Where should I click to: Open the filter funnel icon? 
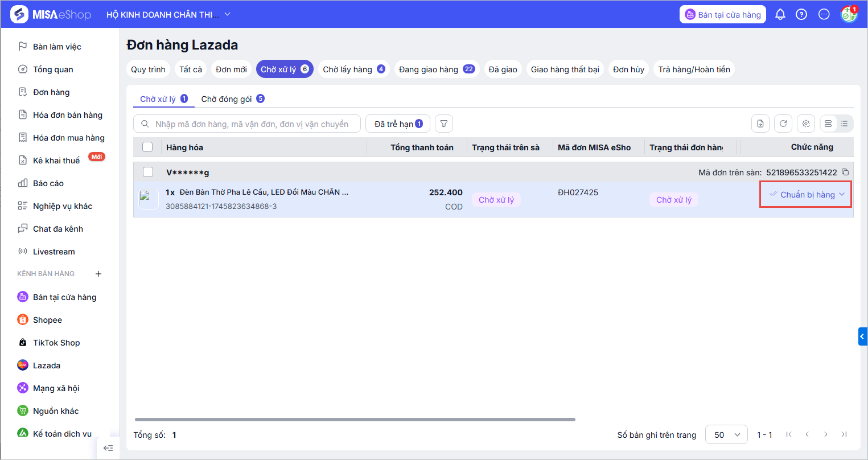(x=444, y=124)
